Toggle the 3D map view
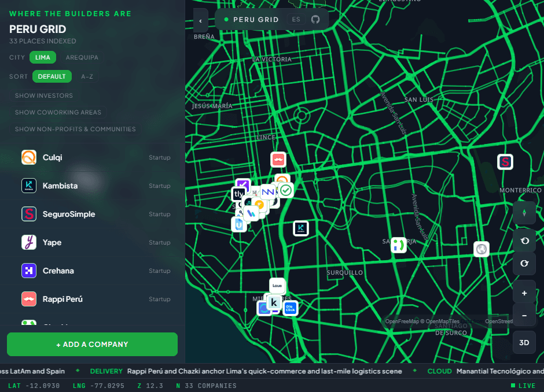544x392 pixels. [524, 342]
